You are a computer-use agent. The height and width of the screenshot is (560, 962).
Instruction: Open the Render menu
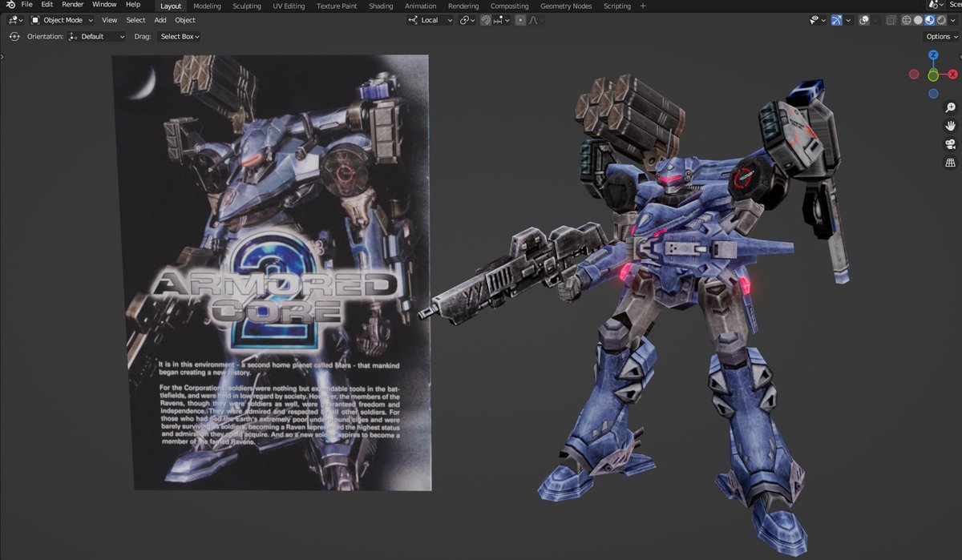coord(73,5)
